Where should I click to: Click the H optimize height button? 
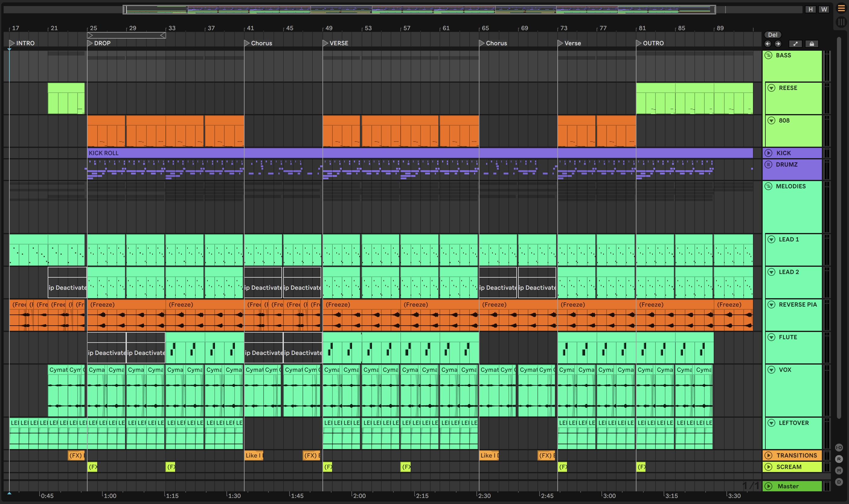click(x=811, y=9)
